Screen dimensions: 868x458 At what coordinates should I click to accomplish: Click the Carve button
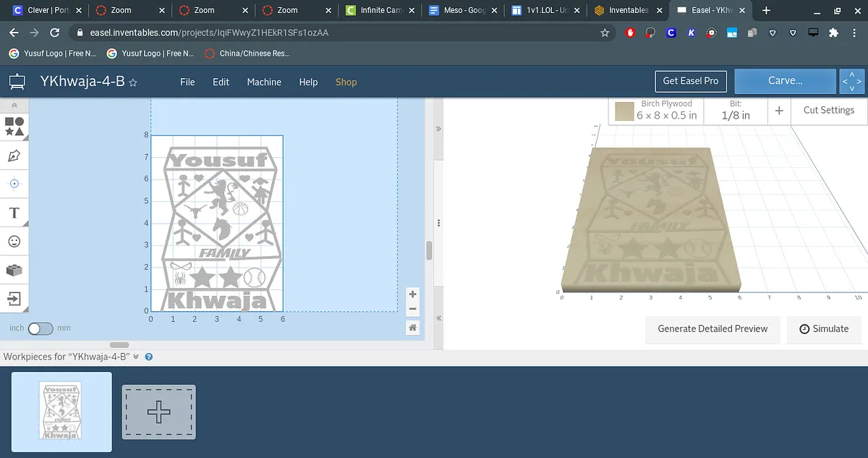click(x=785, y=81)
